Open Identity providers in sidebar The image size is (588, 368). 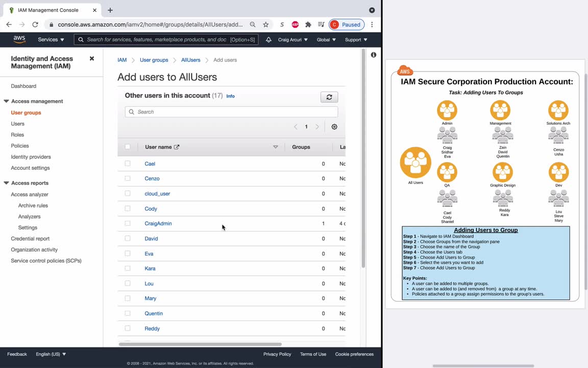[x=31, y=157]
